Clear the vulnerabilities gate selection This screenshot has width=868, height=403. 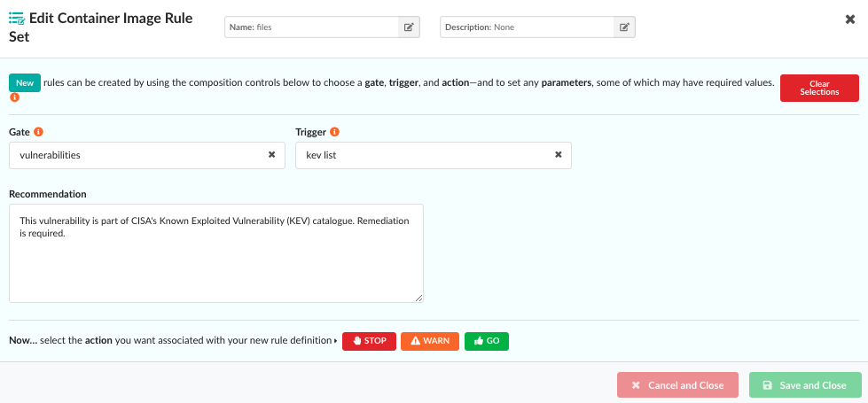coord(272,155)
